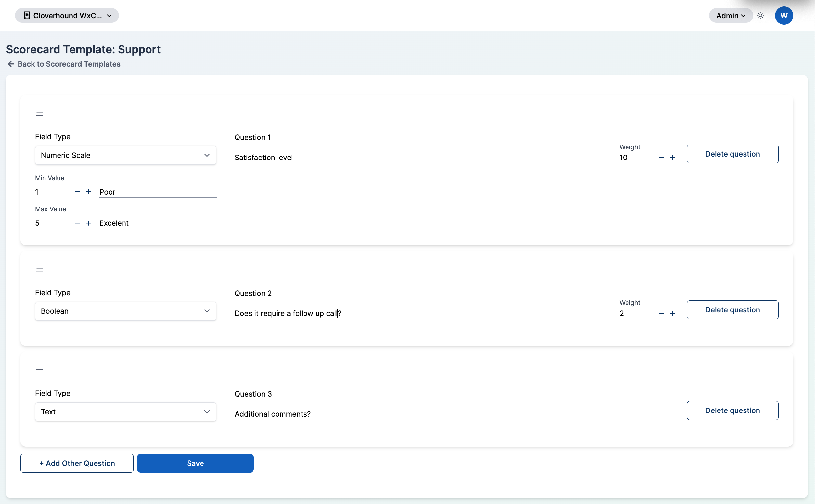Click the Scorecard Template: Support heading
Screen dimensions: 815x504
pos(84,49)
